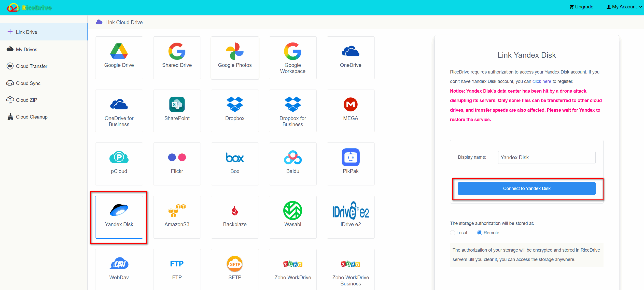Select Remote storage authorization option

coord(480,233)
